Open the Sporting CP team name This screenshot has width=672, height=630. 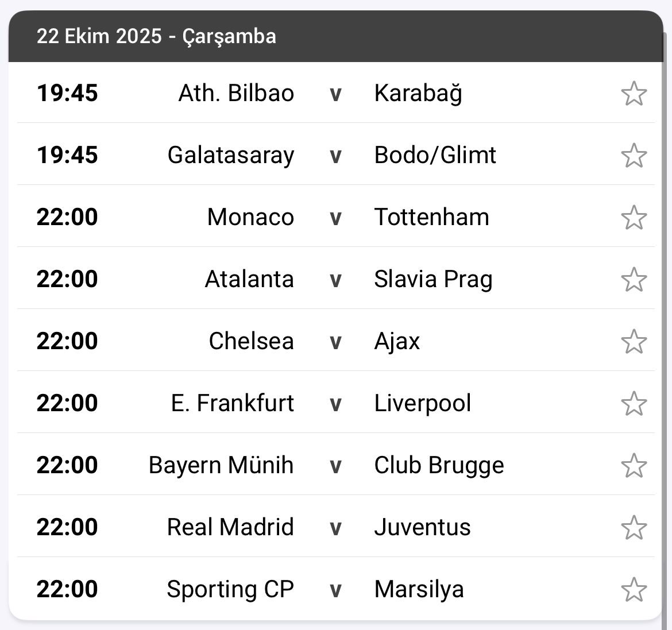click(x=230, y=589)
